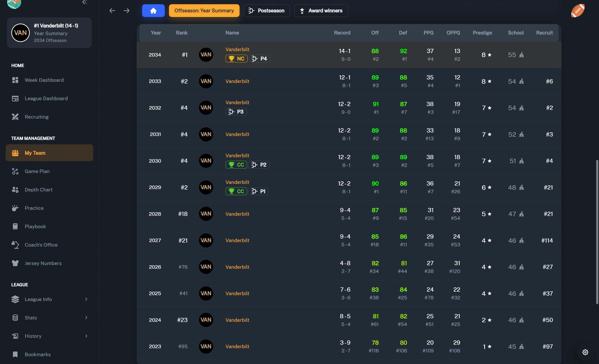Select Offseason: Year Summary tab
This screenshot has width=599, height=364.
204,11
